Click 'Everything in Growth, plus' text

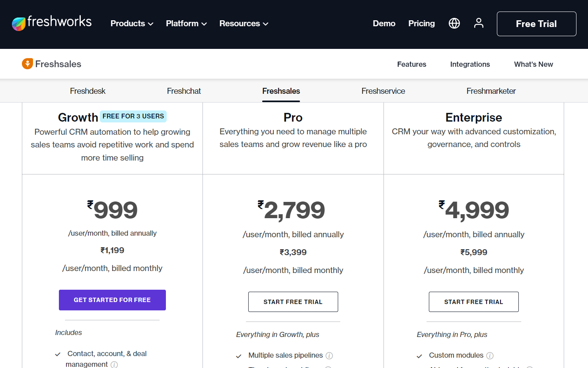pyautogui.click(x=278, y=335)
